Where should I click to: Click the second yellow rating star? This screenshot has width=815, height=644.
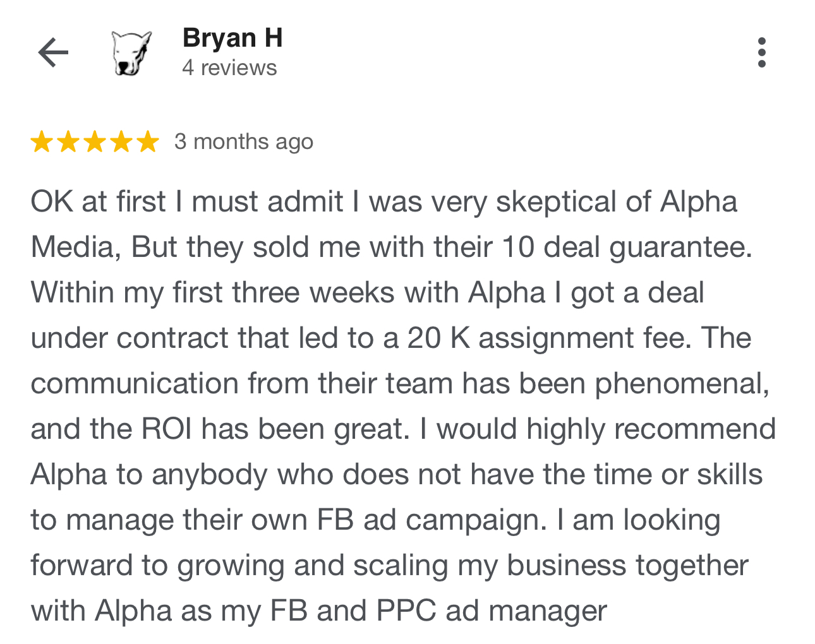point(68,141)
